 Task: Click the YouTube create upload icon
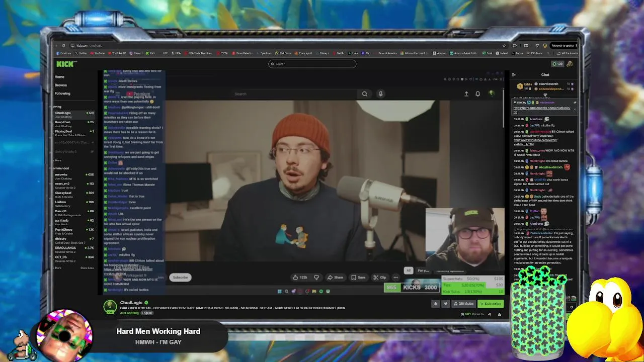coord(466,94)
